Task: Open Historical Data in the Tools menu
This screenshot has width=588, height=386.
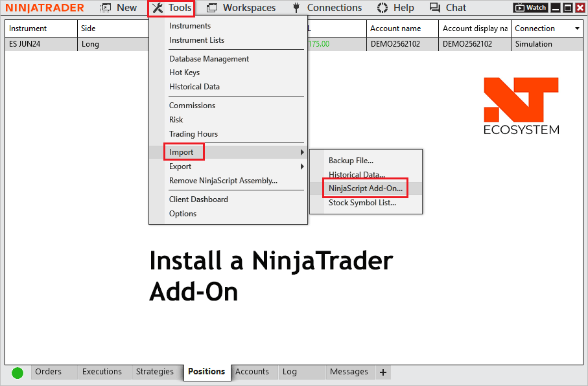Action: point(194,87)
